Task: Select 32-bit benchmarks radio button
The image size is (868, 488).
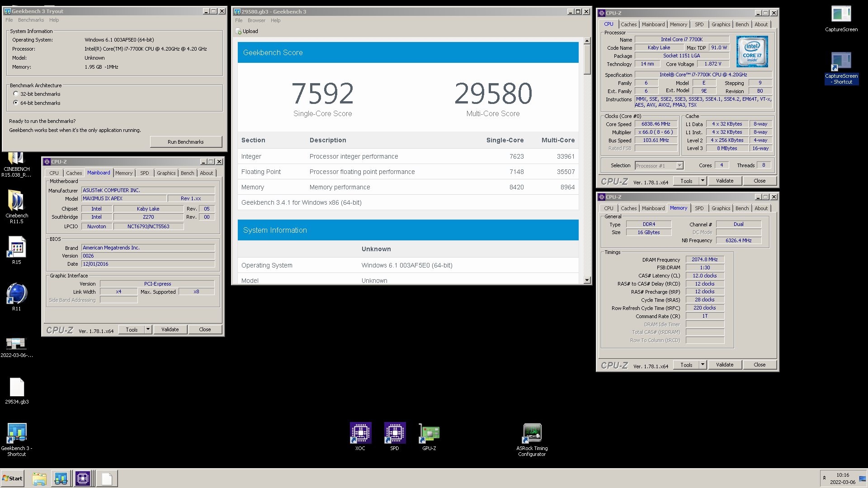Action: click(16, 94)
